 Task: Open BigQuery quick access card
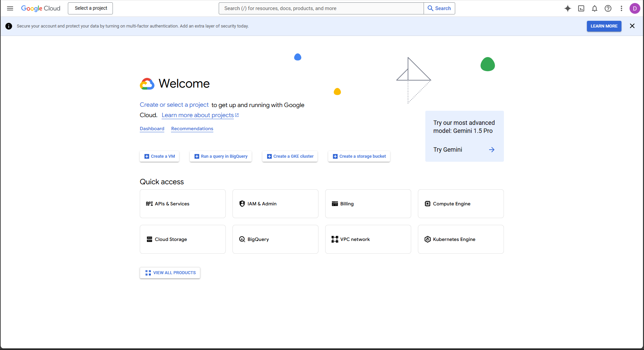(x=275, y=239)
